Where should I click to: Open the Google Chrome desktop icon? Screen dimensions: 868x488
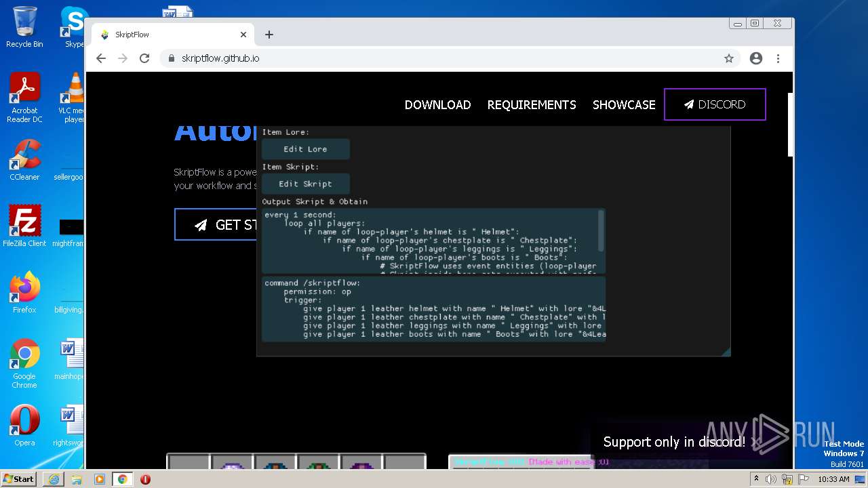(x=24, y=363)
